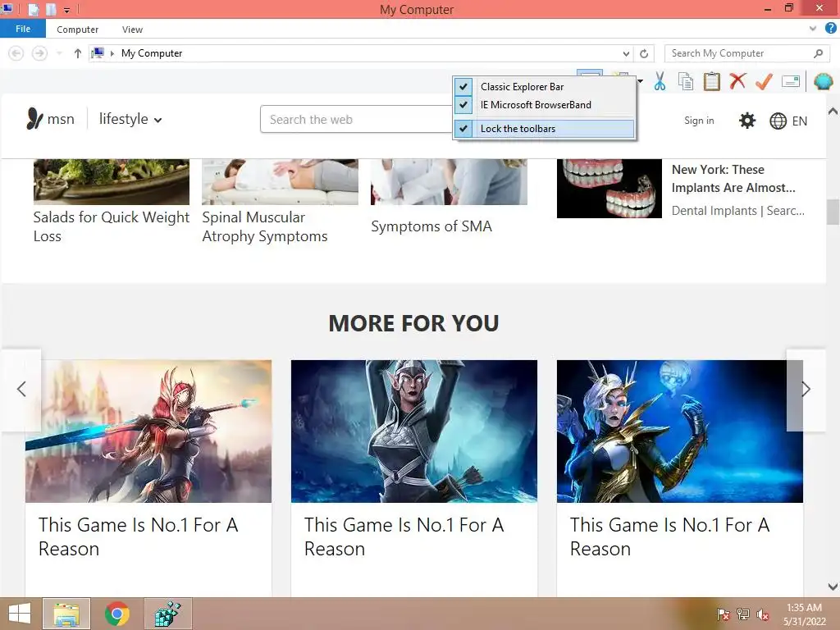Screen dimensions: 840x630
Task: Click the MSN butterfly logo
Action: [34, 119]
